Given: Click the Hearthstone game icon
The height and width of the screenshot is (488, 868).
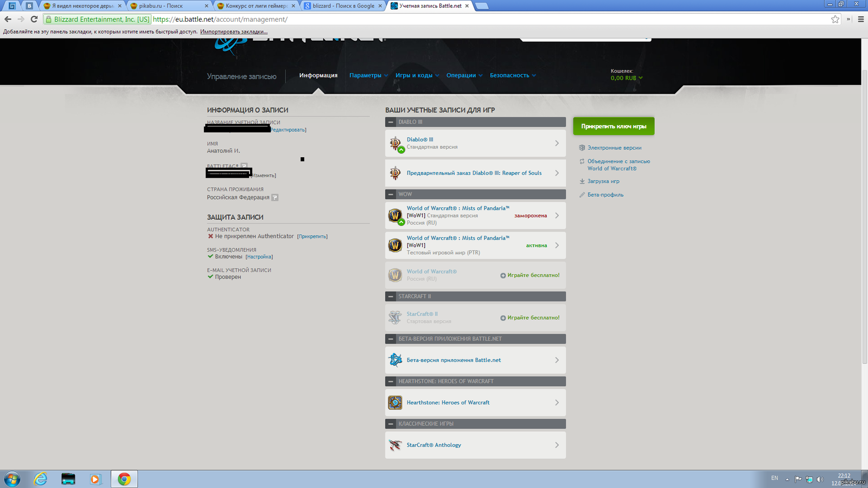Looking at the screenshot, I should 395,402.
